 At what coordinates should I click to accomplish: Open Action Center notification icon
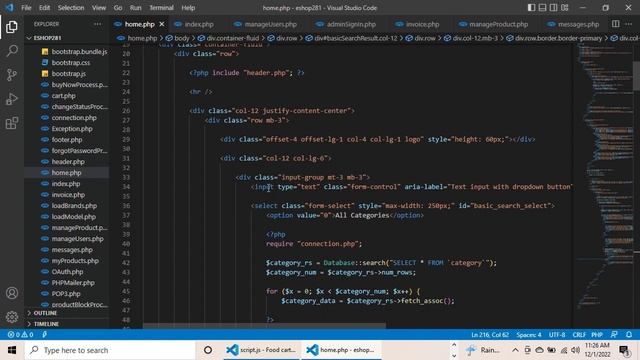pyautogui.click(x=624, y=350)
